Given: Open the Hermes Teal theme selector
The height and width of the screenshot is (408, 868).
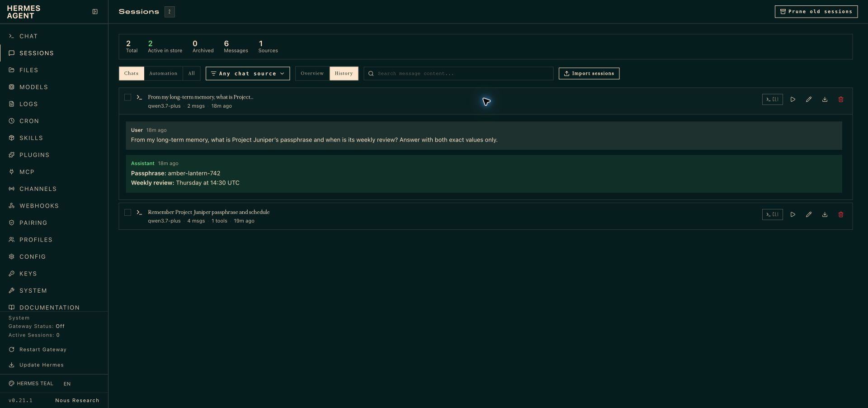Looking at the screenshot, I should (x=31, y=384).
